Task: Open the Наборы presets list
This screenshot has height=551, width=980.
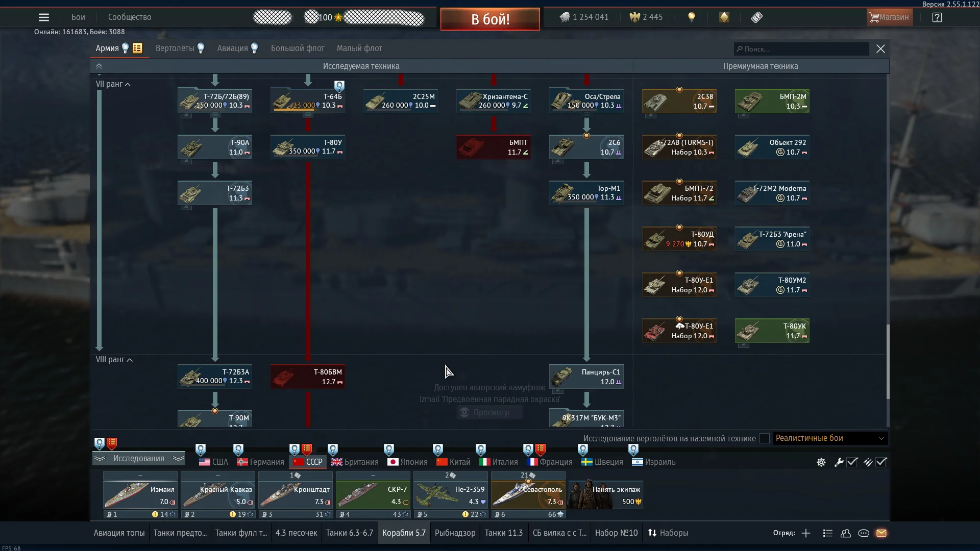Action: (668, 533)
